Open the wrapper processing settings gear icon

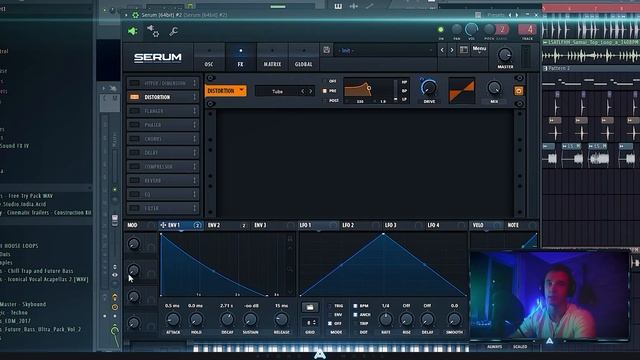tap(153, 31)
